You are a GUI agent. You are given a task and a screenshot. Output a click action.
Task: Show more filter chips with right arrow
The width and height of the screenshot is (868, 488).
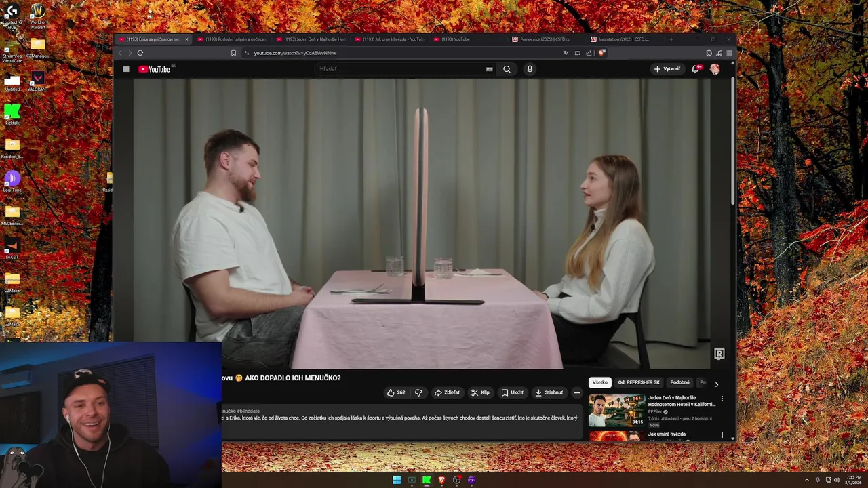point(716,384)
